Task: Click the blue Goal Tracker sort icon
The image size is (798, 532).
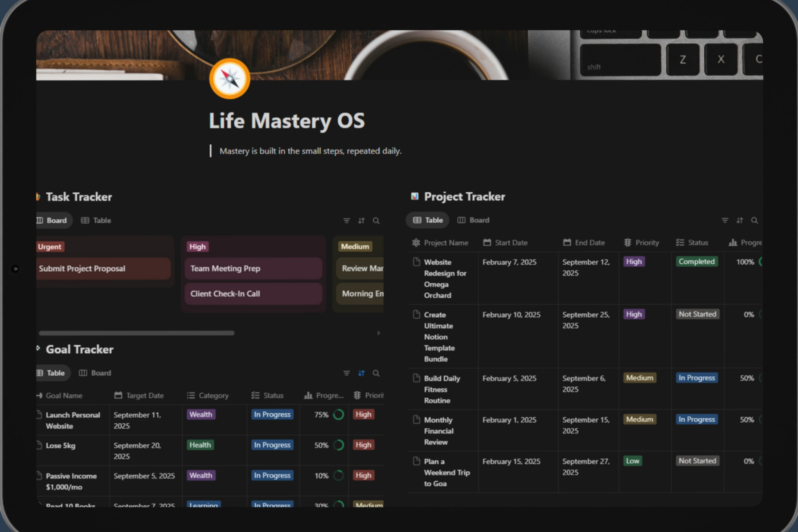Action: (x=361, y=373)
